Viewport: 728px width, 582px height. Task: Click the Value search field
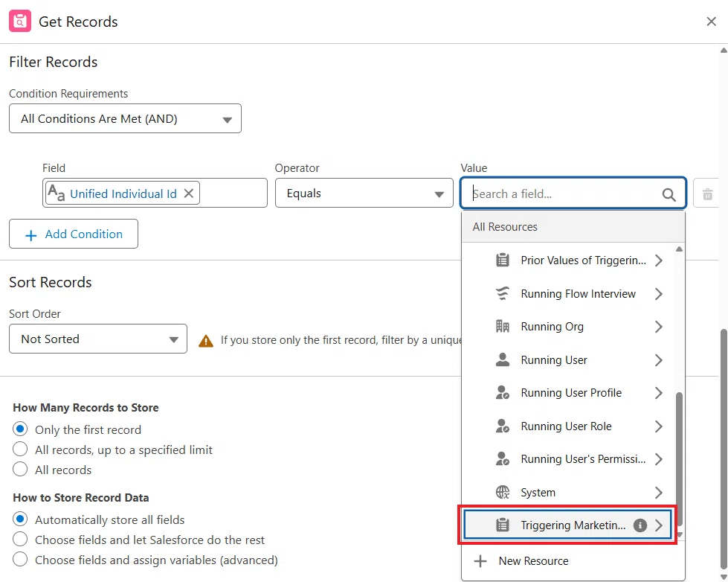pyautogui.click(x=573, y=194)
